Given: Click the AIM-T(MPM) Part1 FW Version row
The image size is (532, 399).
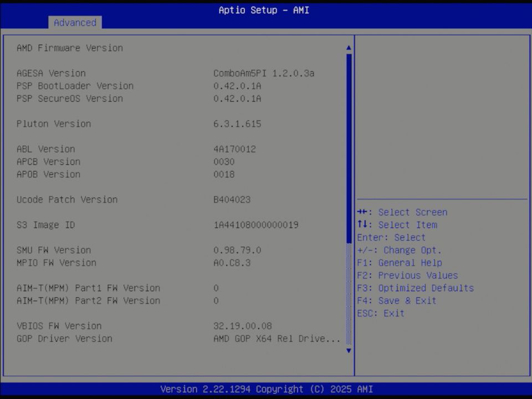Looking at the screenshot, I should pos(88,288).
